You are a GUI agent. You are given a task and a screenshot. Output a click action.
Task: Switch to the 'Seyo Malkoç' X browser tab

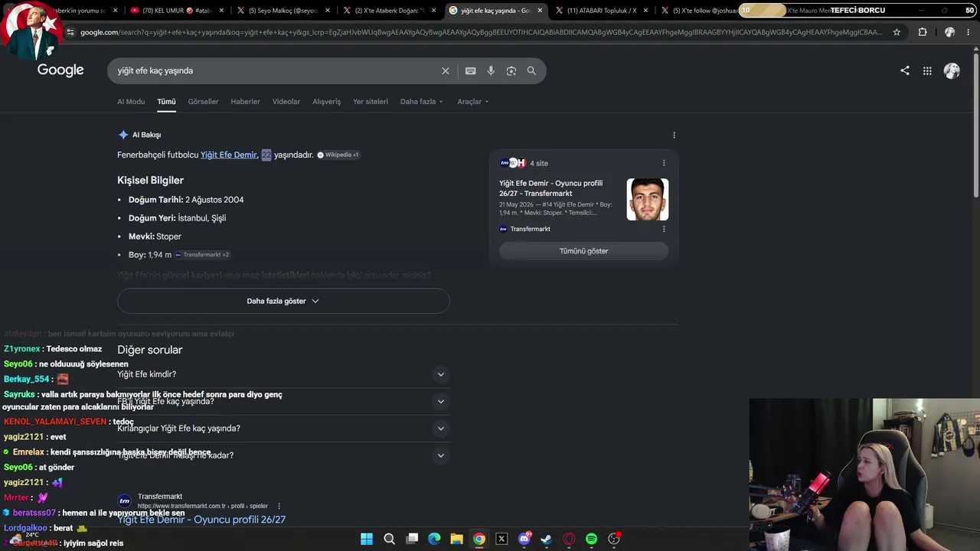(x=283, y=11)
